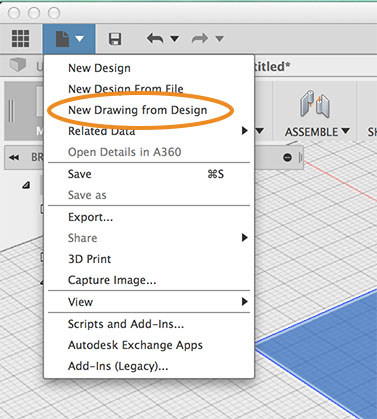Open the View submenu
377x419 pixels.
click(x=149, y=302)
